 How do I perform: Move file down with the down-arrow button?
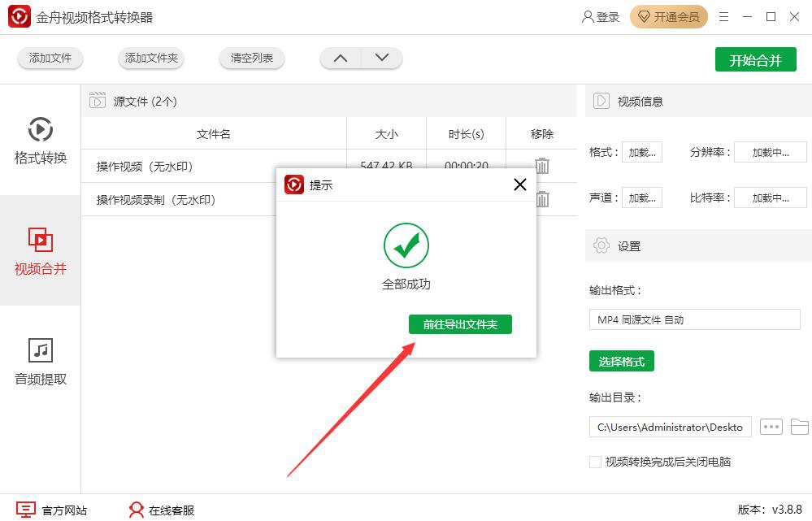[382, 58]
